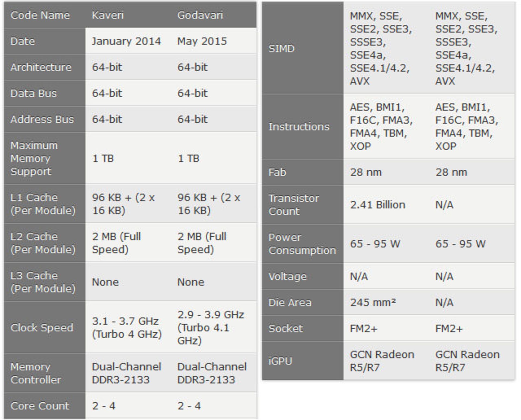
Task: Click the Clock Speed row label
Action: (x=45, y=327)
